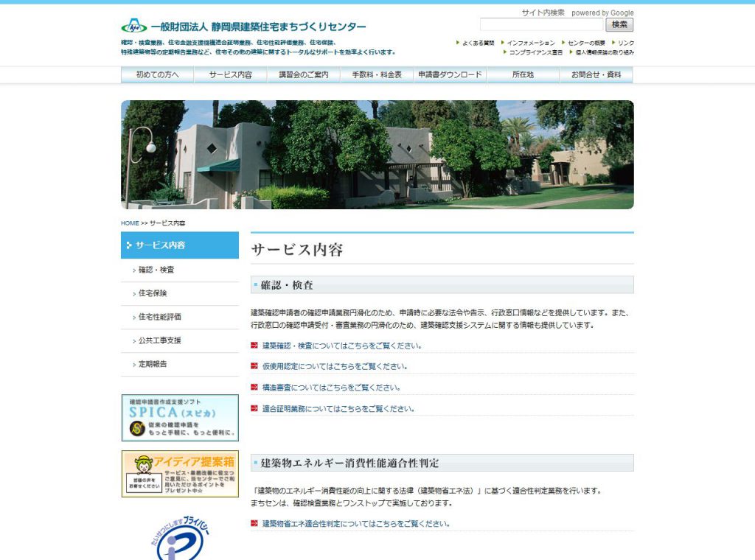Screen dimensions: 755x560
Task: Click the site search text field
Action: coord(541,25)
